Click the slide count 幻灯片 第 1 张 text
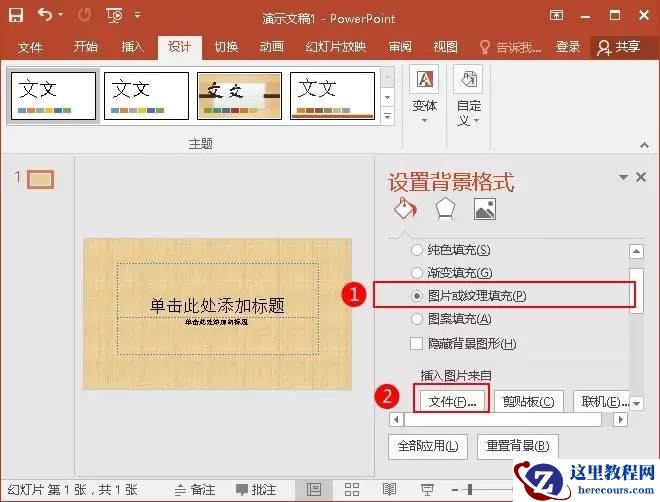This screenshot has width=660, height=502. [72, 490]
